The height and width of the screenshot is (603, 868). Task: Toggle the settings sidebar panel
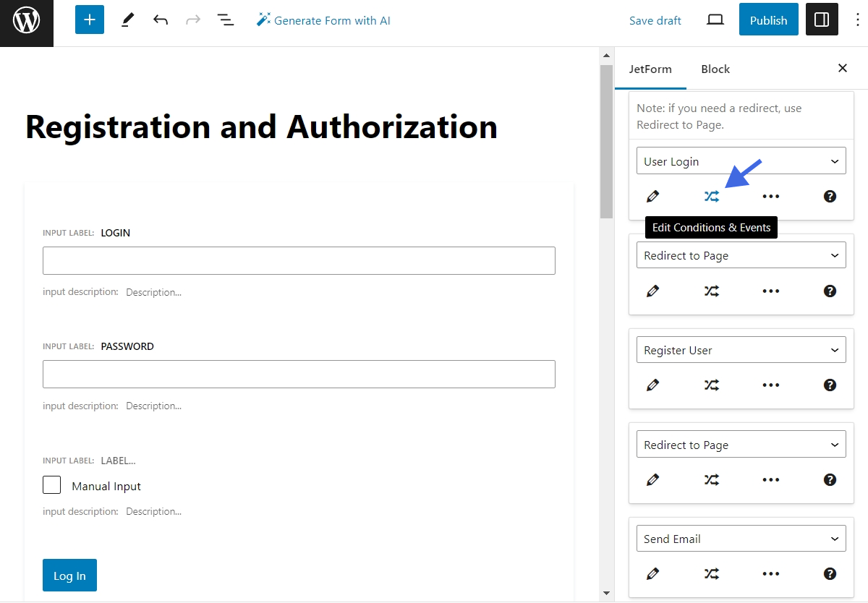pyautogui.click(x=822, y=20)
